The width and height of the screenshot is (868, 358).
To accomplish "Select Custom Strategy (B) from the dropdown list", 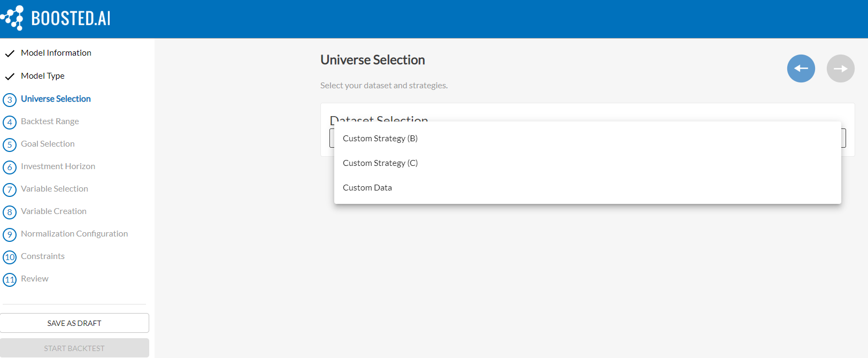I will click(x=587, y=138).
